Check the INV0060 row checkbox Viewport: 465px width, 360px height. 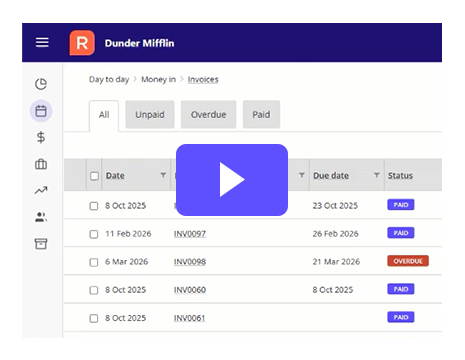(x=94, y=290)
